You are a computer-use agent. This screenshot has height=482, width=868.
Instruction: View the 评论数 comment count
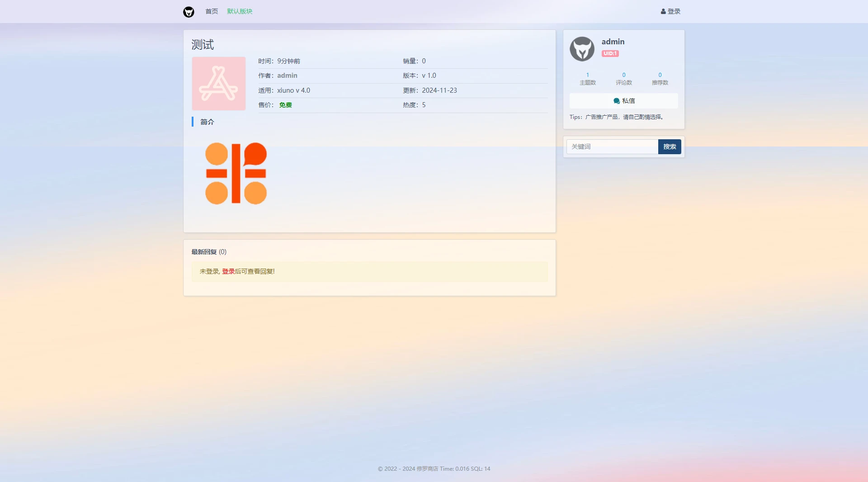point(624,79)
